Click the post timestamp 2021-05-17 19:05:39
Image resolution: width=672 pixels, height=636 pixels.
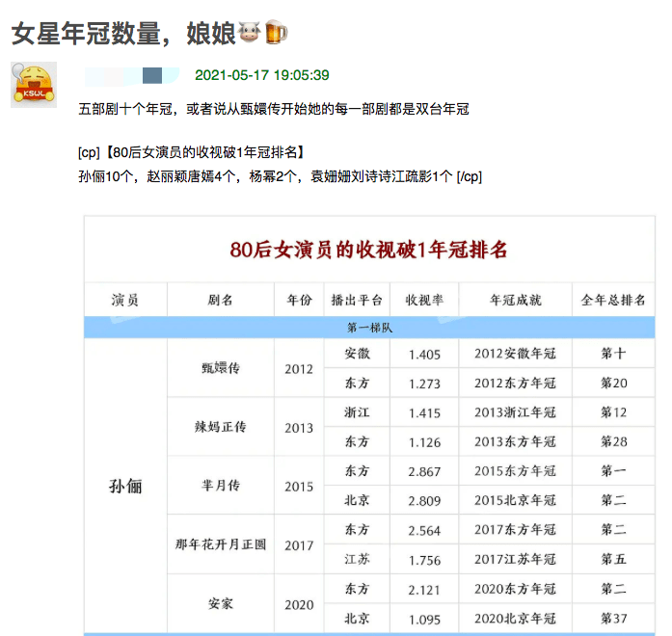tap(262, 75)
